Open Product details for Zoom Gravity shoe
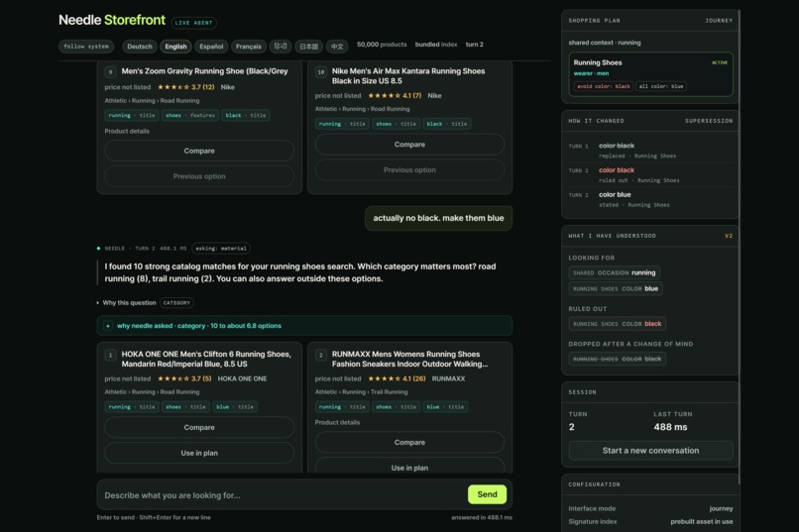The width and height of the screenshot is (799, 532). click(x=127, y=131)
